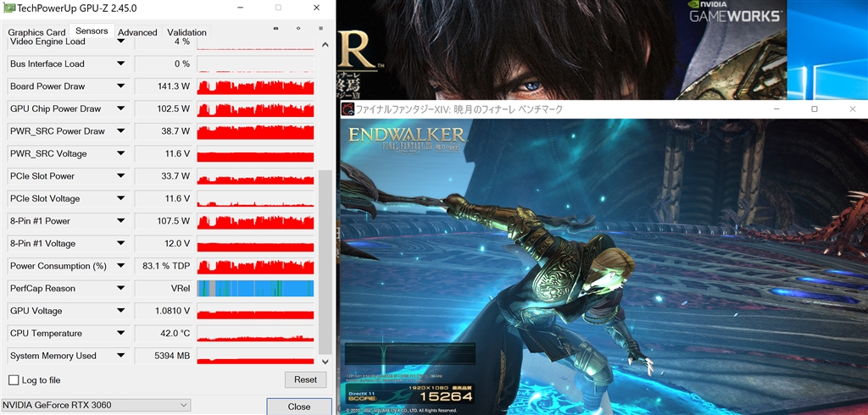The height and width of the screenshot is (415, 868).
Task: Click the Board Power Draw graph
Action: (x=255, y=86)
